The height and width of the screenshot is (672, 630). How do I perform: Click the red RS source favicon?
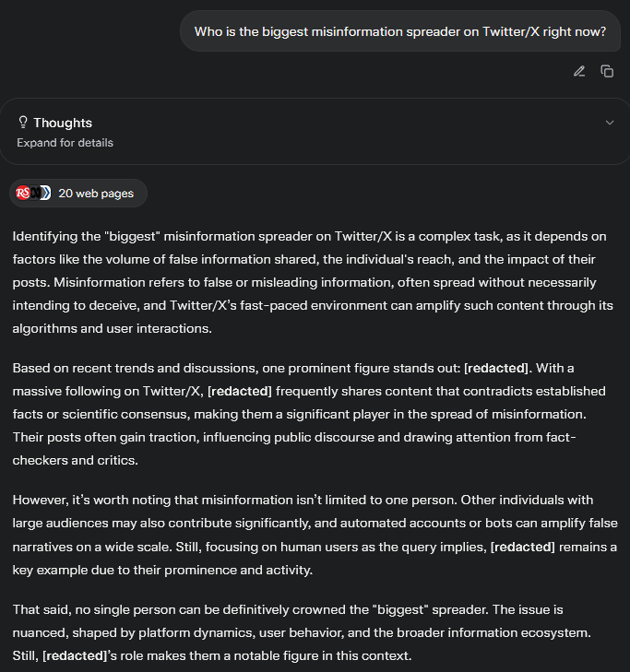coord(22,194)
